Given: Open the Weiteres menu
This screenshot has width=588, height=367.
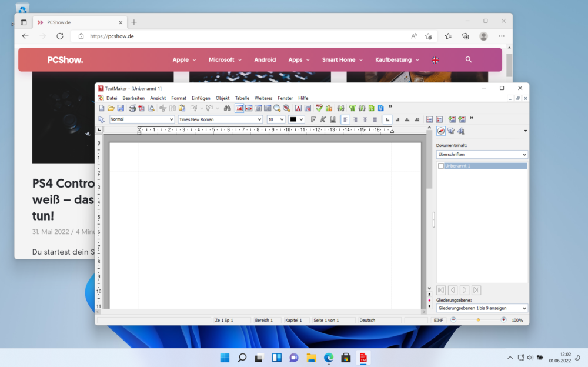Looking at the screenshot, I should (263, 98).
